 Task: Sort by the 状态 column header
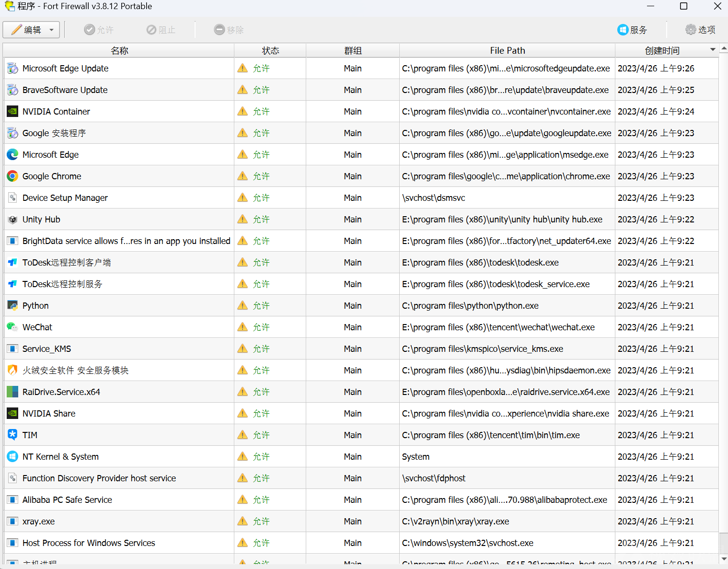[x=270, y=50]
